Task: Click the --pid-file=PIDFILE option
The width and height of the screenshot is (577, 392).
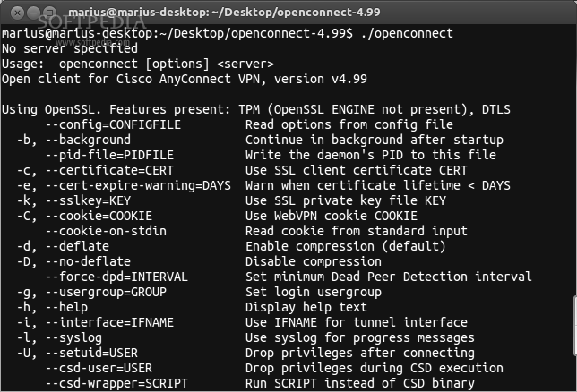Action: pyautogui.click(x=109, y=155)
